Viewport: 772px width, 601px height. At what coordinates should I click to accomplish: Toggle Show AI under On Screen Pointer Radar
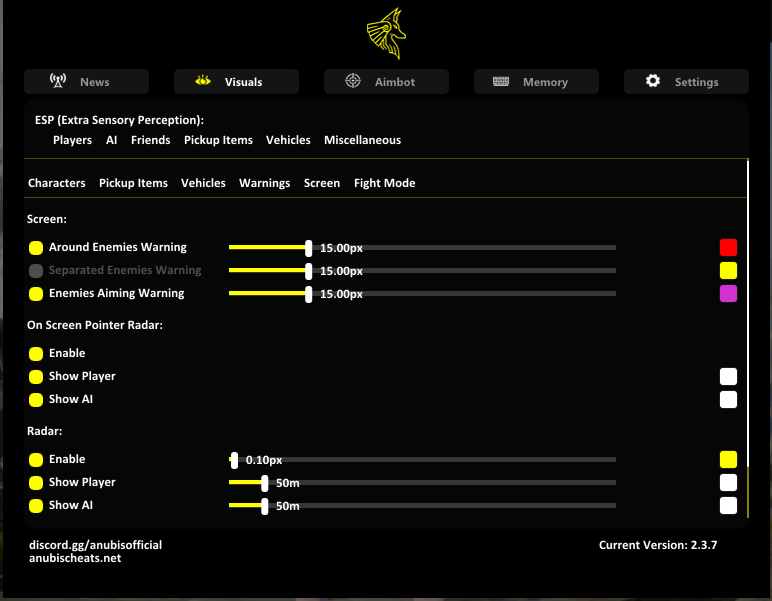pyautogui.click(x=36, y=400)
